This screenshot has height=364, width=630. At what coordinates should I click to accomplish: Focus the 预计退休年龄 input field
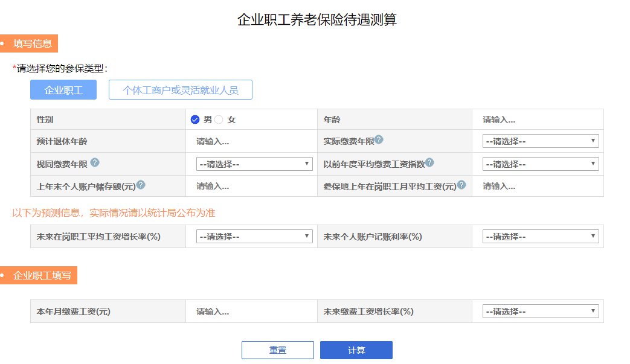click(251, 141)
